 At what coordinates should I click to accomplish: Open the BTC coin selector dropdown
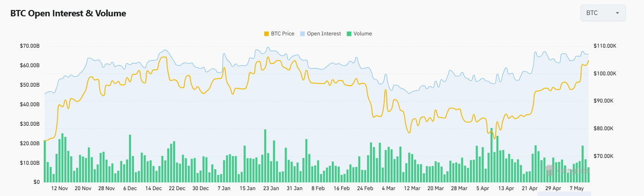pyautogui.click(x=602, y=13)
